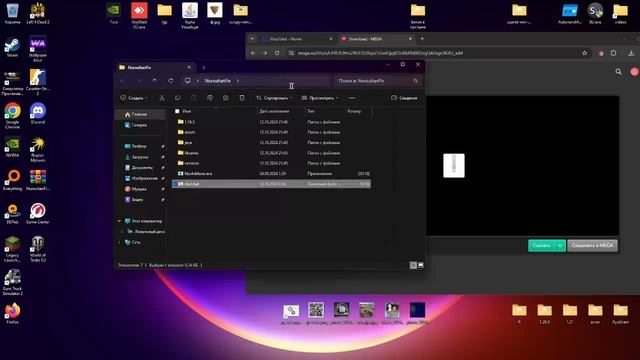Bookmark the page with Chrome's star icon
Image resolution: width=640 pixels, height=360 pixels.
coord(584,53)
